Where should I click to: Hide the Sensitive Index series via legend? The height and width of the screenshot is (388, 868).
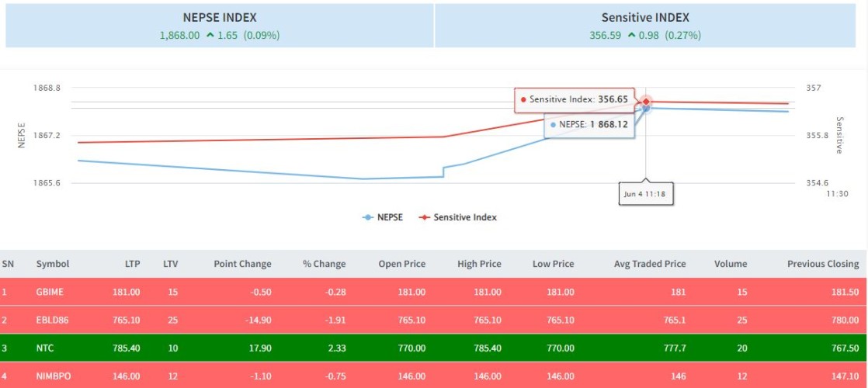(457, 217)
